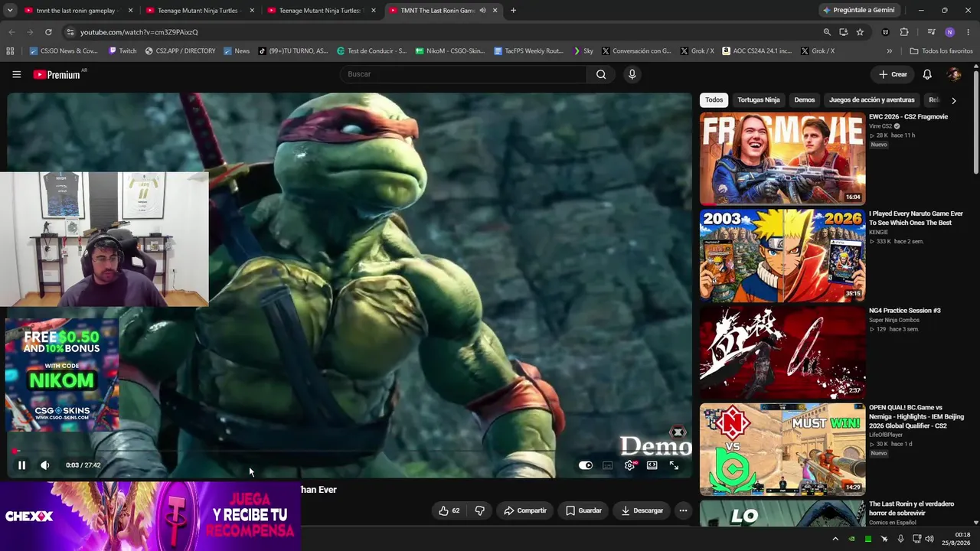The width and height of the screenshot is (980, 551).
Task: Seek in the red video progress bar
Action: (x=349, y=451)
